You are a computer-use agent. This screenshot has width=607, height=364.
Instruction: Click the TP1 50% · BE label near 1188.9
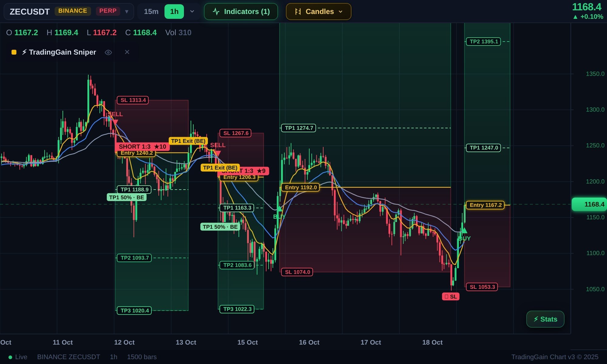(x=127, y=197)
